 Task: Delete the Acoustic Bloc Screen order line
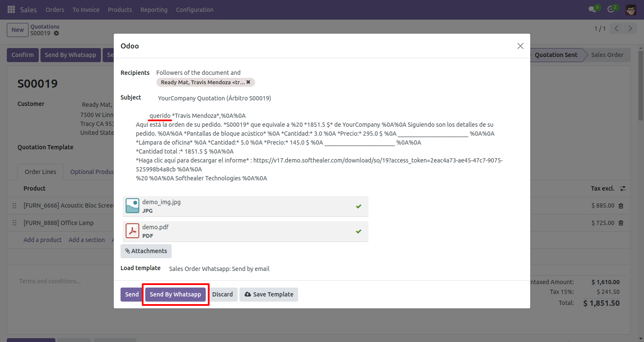click(x=621, y=205)
